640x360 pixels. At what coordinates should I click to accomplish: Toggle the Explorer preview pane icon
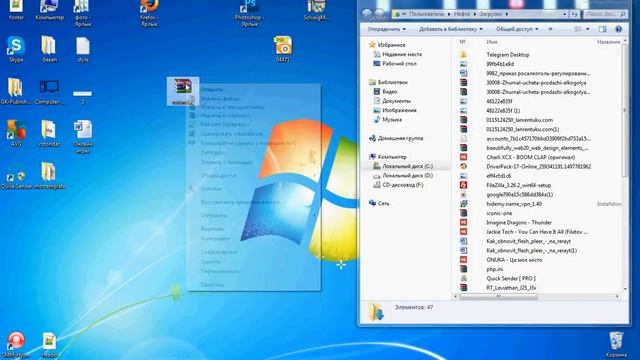click(602, 29)
